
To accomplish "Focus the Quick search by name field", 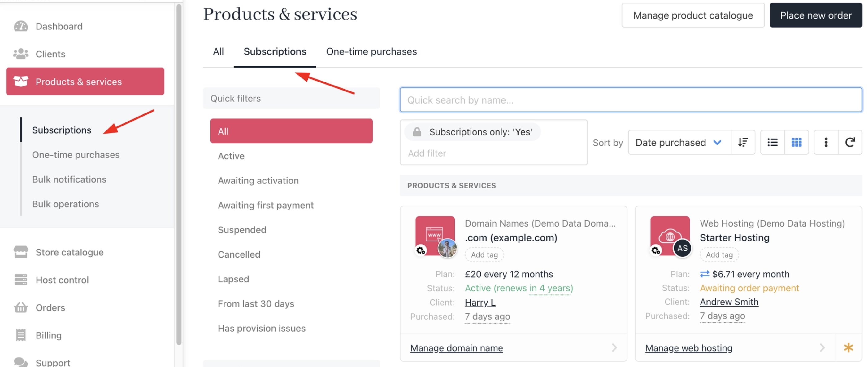I will point(631,100).
